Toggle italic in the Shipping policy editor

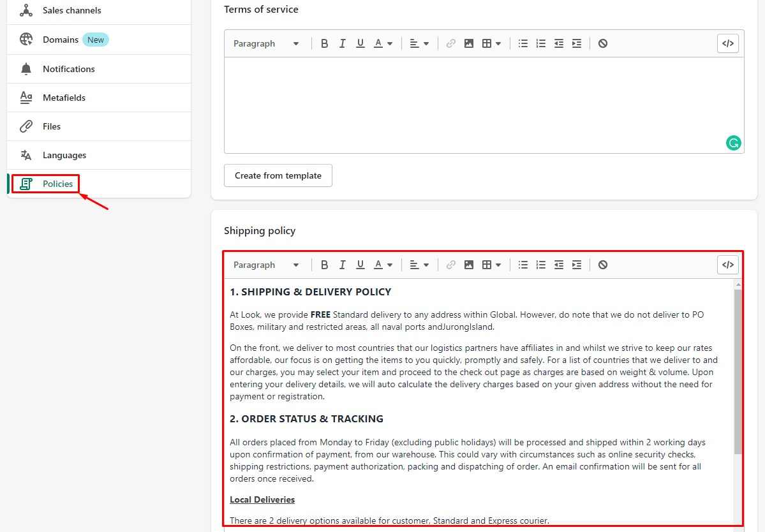pyautogui.click(x=342, y=265)
